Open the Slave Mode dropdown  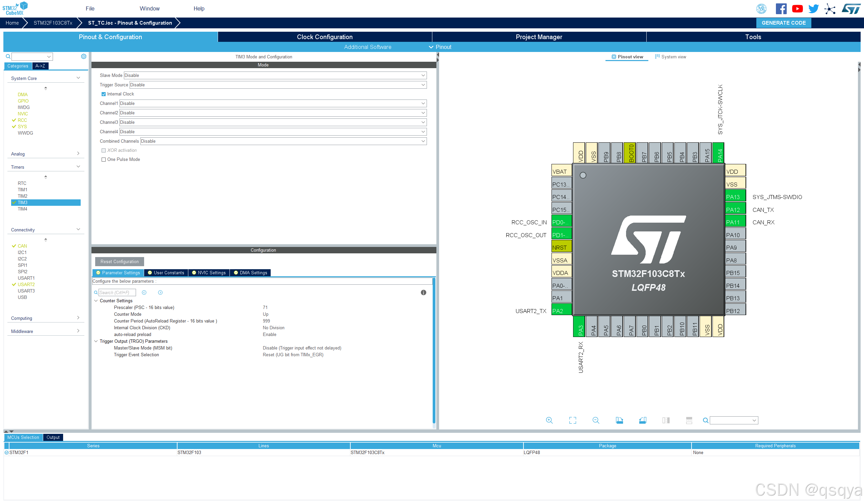[x=275, y=75]
